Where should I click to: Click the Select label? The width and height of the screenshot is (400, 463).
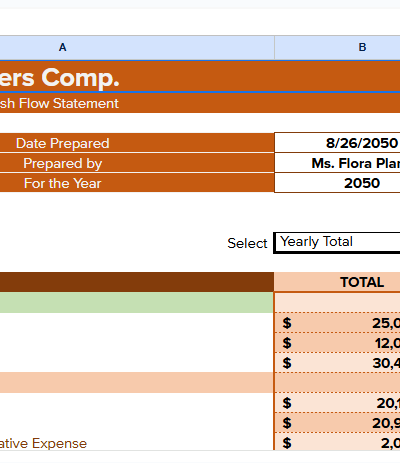[x=247, y=243]
